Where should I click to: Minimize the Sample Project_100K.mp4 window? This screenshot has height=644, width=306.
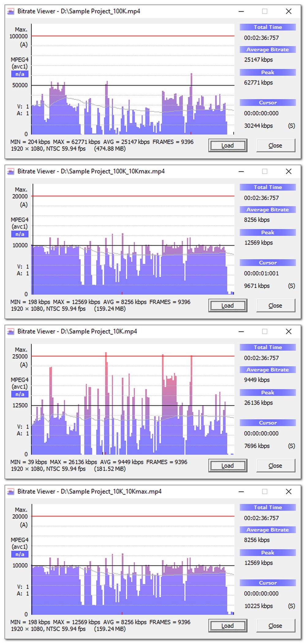(x=241, y=11)
